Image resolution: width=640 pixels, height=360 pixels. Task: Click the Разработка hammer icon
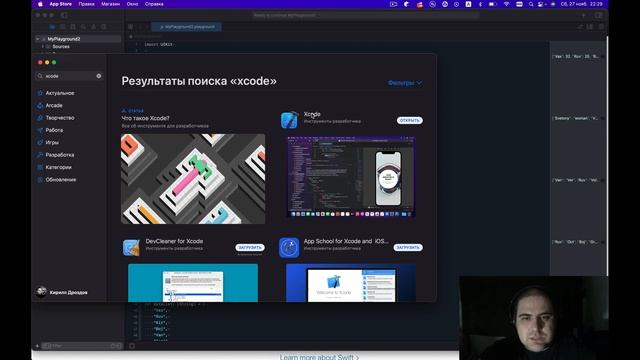click(40, 155)
